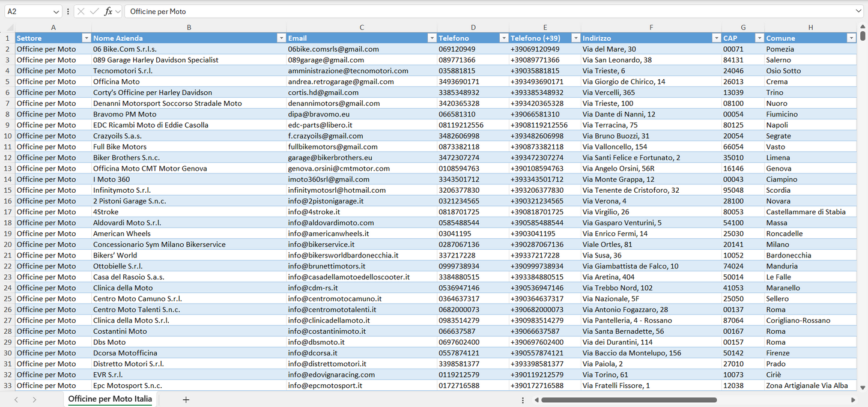This screenshot has width=868, height=407.
Task: Select the cell 'Viale Ortles, 81'
Action: point(651,244)
